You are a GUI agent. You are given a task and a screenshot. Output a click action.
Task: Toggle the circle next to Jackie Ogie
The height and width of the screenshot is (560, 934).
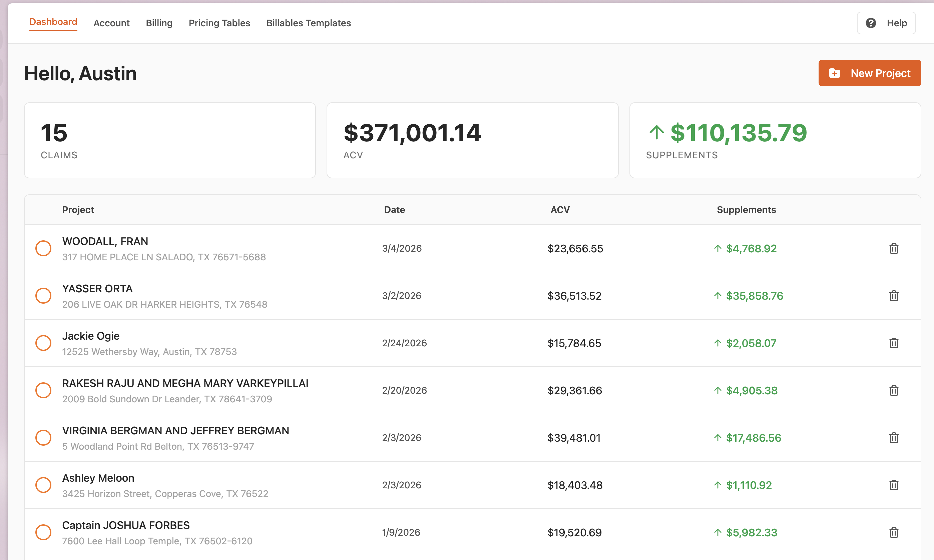[43, 343]
